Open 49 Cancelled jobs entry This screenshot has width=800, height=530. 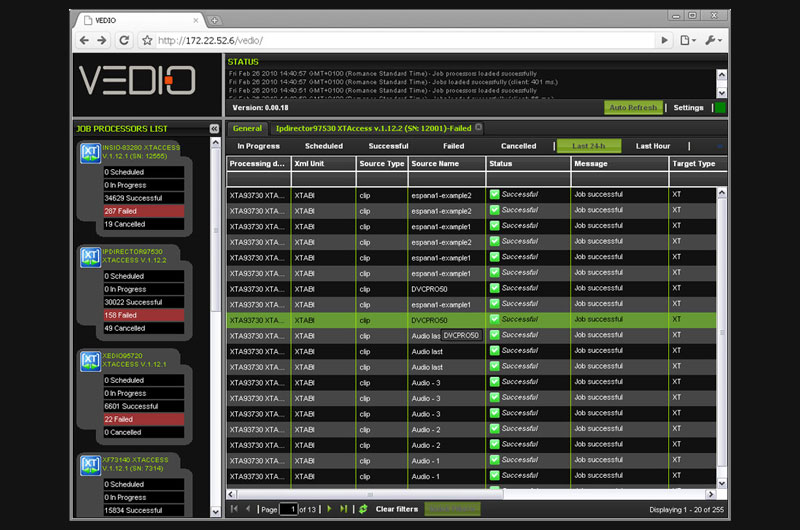click(143, 329)
